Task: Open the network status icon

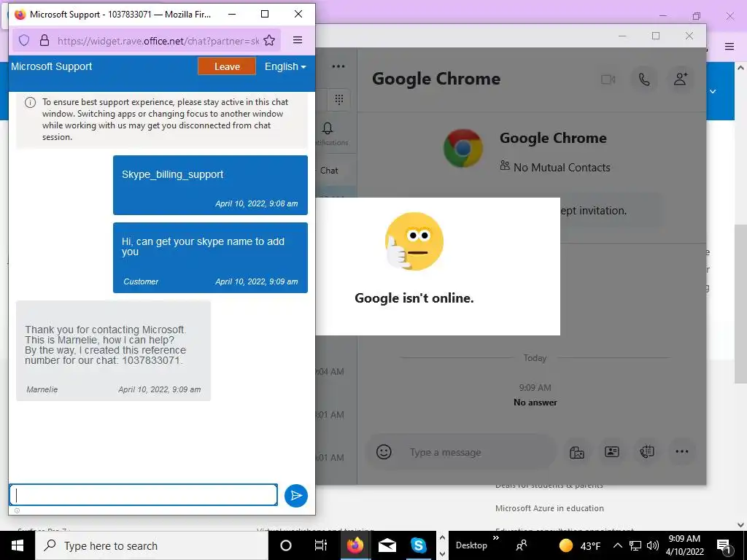Action: (635, 545)
